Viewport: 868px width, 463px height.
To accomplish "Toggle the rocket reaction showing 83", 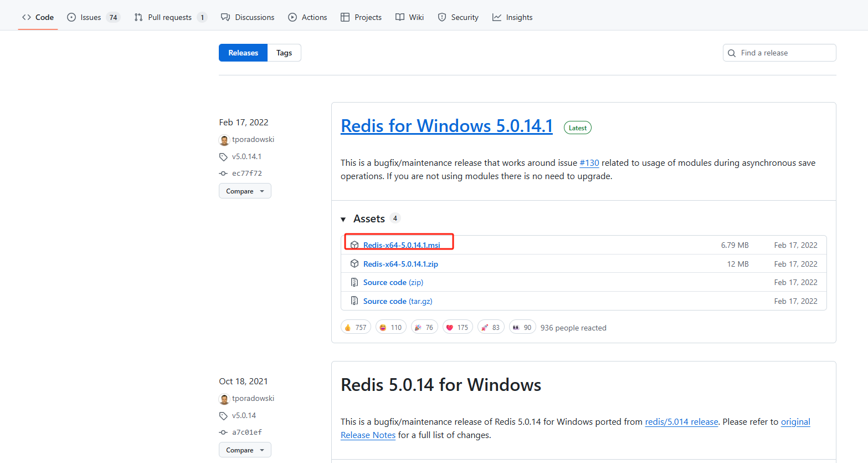I will [491, 327].
